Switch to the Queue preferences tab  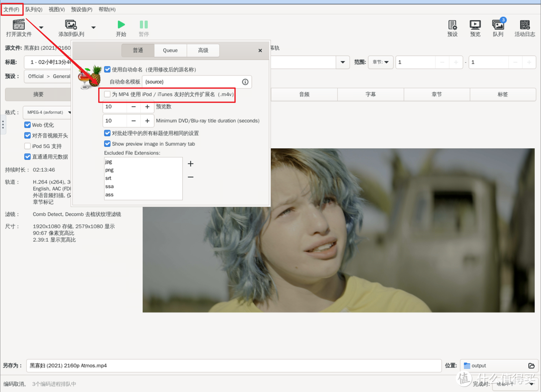pos(170,50)
